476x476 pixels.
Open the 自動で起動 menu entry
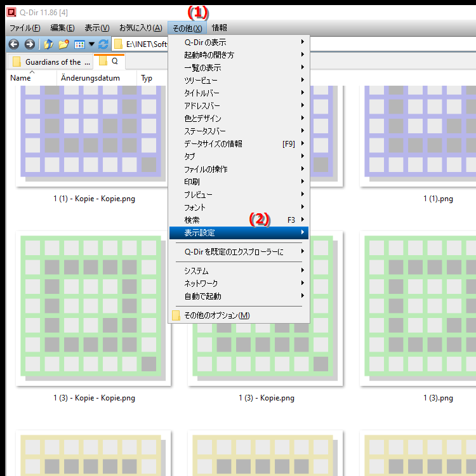pyautogui.click(x=239, y=296)
